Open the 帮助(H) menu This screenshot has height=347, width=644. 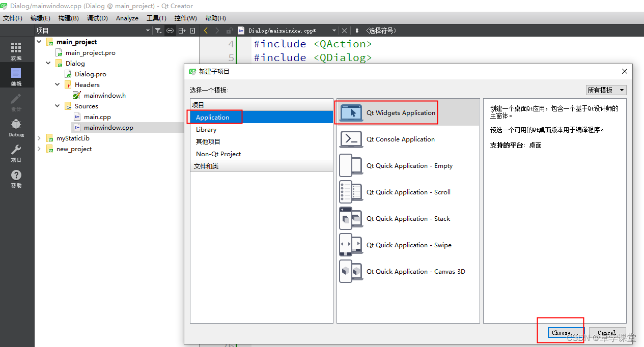point(215,18)
